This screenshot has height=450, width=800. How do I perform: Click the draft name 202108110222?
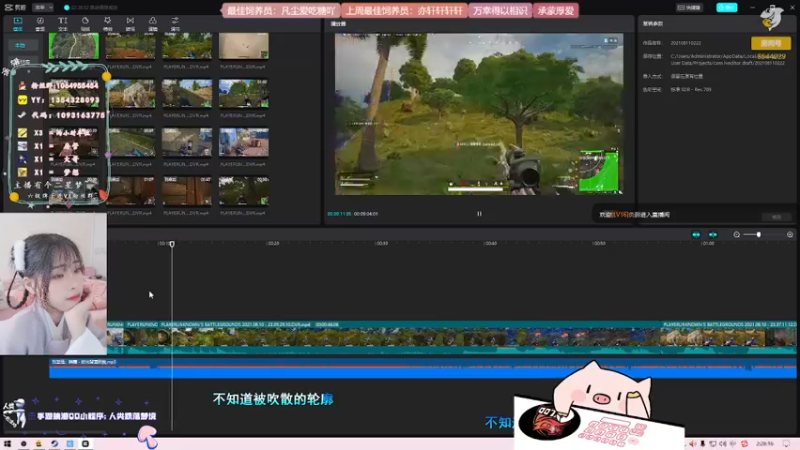(x=685, y=43)
